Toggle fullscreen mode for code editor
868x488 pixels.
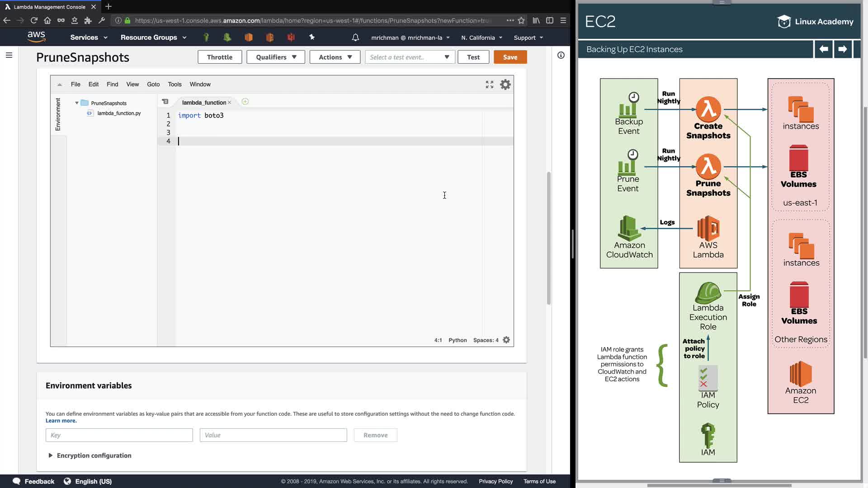[489, 84]
